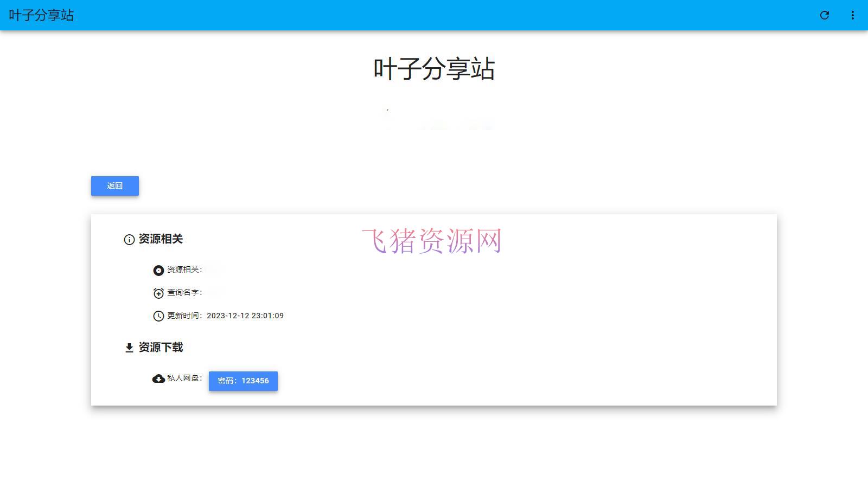Click the large 叶子分享站 page heading
868x488 pixels.
[x=434, y=69]
